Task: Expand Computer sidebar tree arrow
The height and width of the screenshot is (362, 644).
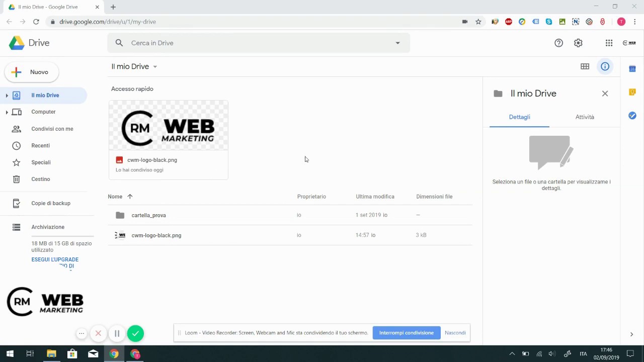Action: (x=7, y=112)
